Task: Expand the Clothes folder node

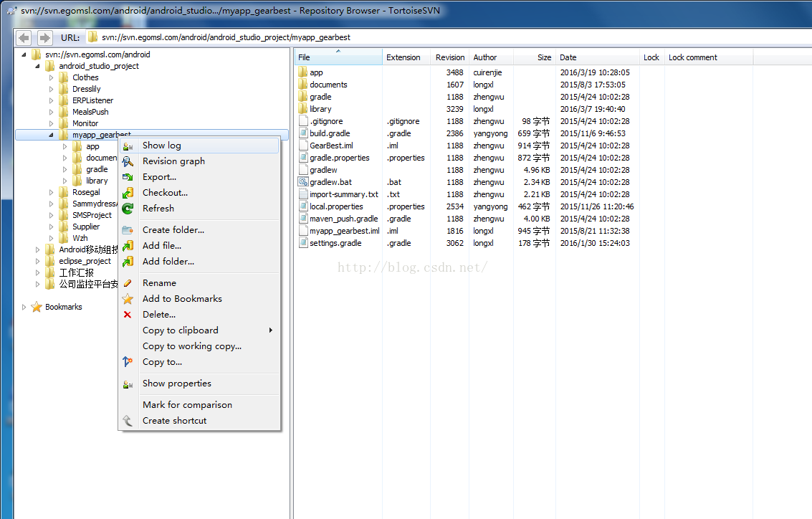Action: point(52,77)
